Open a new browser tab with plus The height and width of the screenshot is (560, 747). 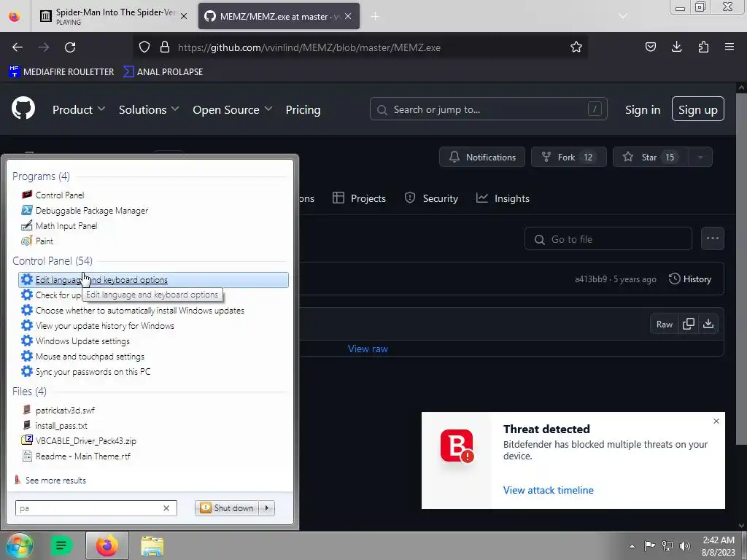pos(375,16)
